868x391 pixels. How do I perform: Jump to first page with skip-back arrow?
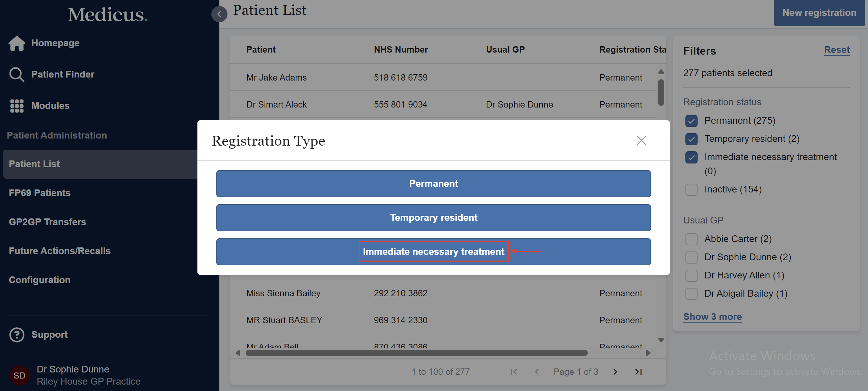click(513, 371)
